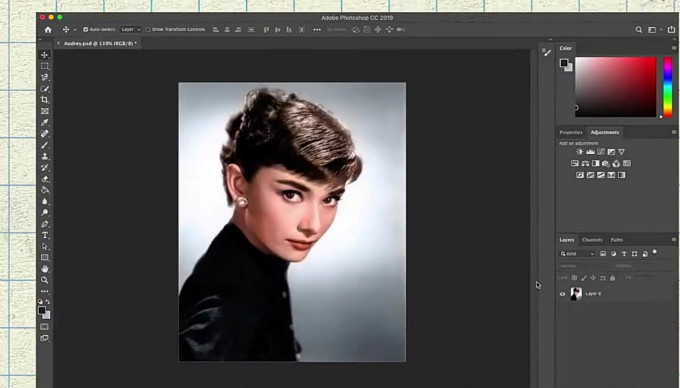Select the Adjustments tab
This screenshot has width=680, height=388.
point(605,132)
